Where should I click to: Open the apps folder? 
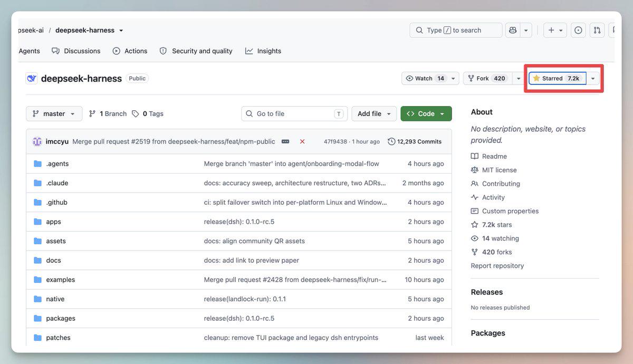tap(53, 222)
